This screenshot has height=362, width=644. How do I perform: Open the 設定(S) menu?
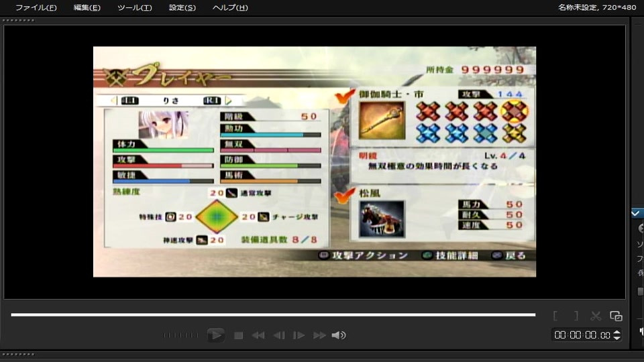(x=182, y=8)
